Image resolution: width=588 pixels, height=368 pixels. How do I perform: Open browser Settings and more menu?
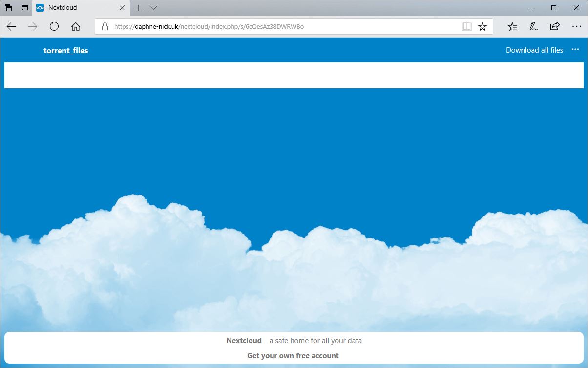point(576,27)
